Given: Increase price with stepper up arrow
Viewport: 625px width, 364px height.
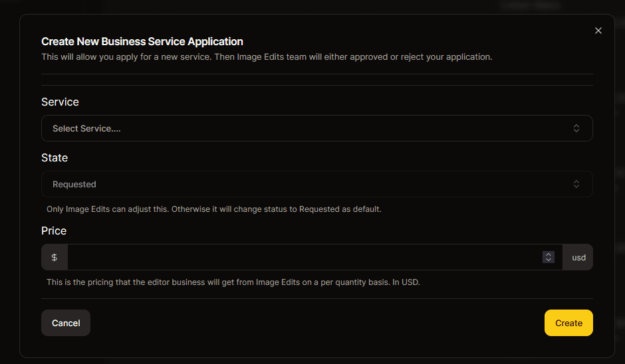Looking at the screenshot, I should 549,254.
